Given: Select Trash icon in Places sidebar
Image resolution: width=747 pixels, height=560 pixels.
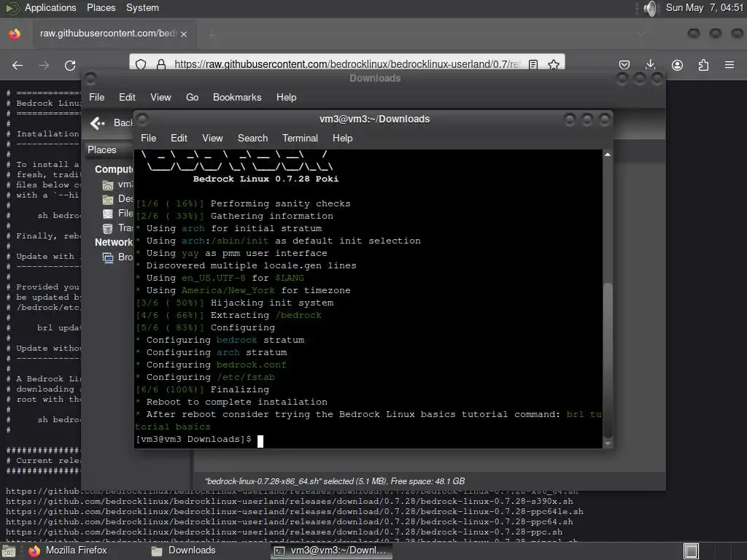Looking at the screenshot, I should pos(108,228).
